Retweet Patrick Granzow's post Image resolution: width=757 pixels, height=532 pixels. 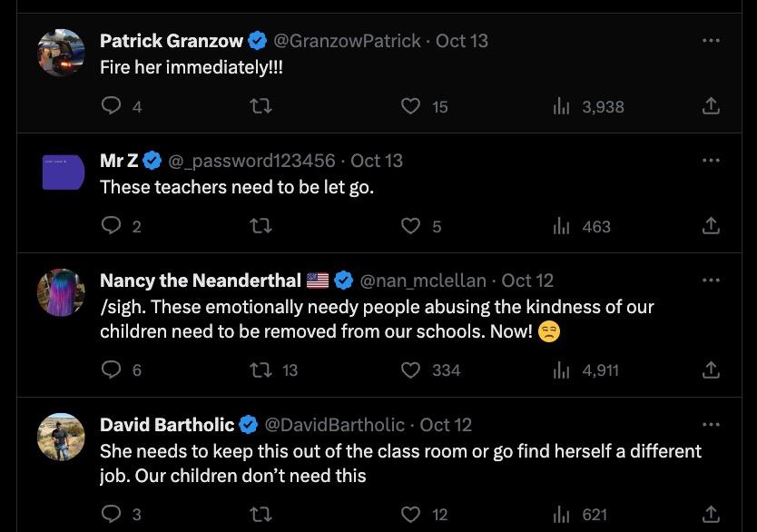(261, 106)
